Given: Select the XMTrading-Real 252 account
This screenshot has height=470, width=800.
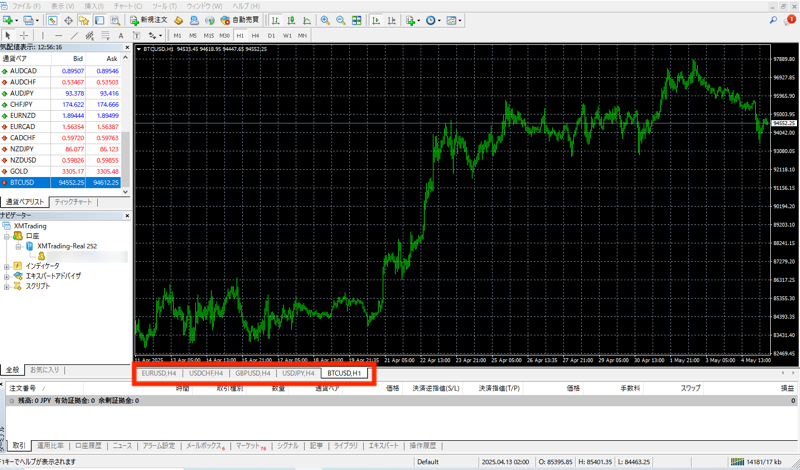Looking at the screenshot, I should tap(67, 246).
